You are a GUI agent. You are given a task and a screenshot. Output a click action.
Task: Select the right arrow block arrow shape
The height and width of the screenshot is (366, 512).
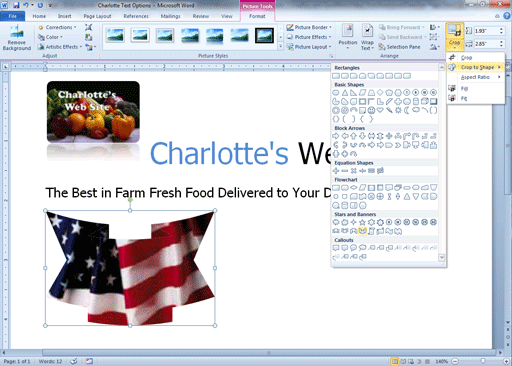(336, 136)
